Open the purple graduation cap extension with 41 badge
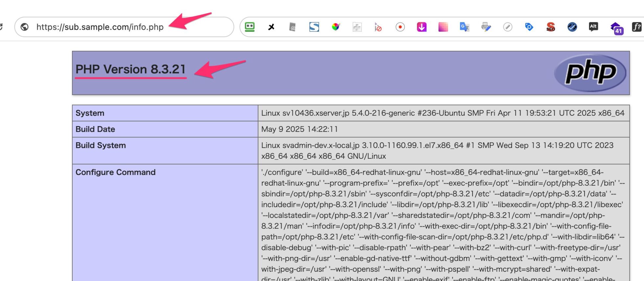Viewport: 644px width, 281px height. [616, 28]
